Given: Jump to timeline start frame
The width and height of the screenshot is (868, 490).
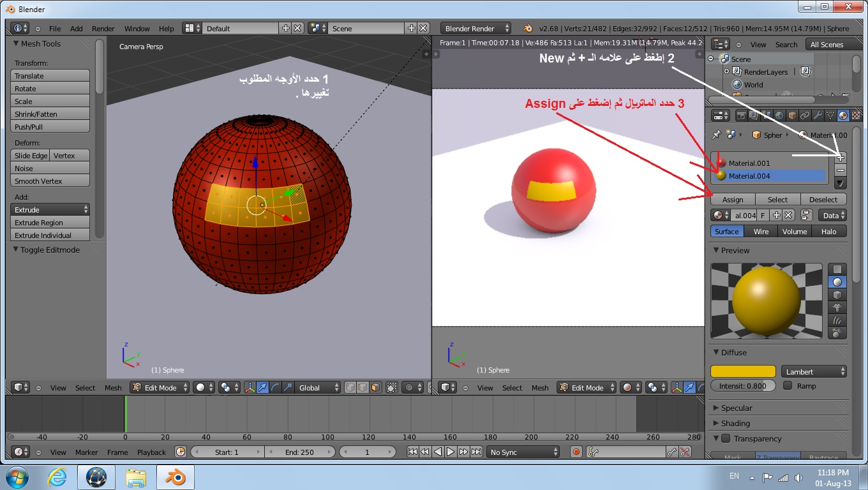Looking at the screenshot, I should coord(412,452).
